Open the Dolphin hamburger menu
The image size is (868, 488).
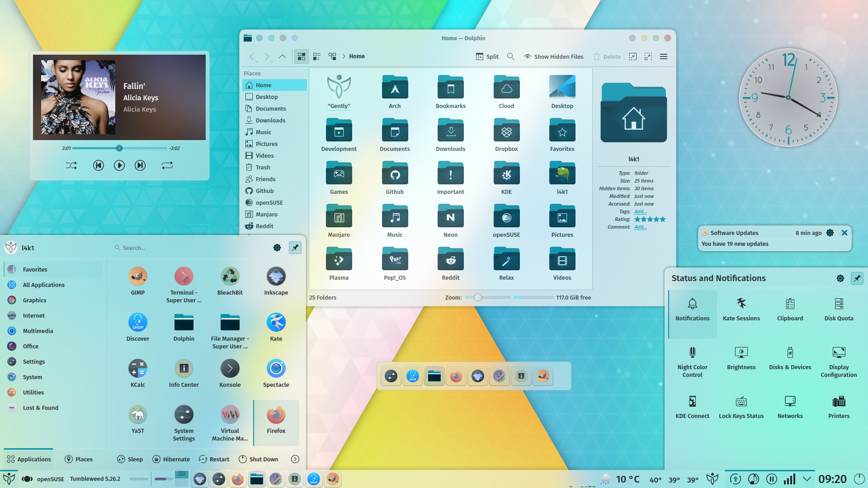point(663,56)
